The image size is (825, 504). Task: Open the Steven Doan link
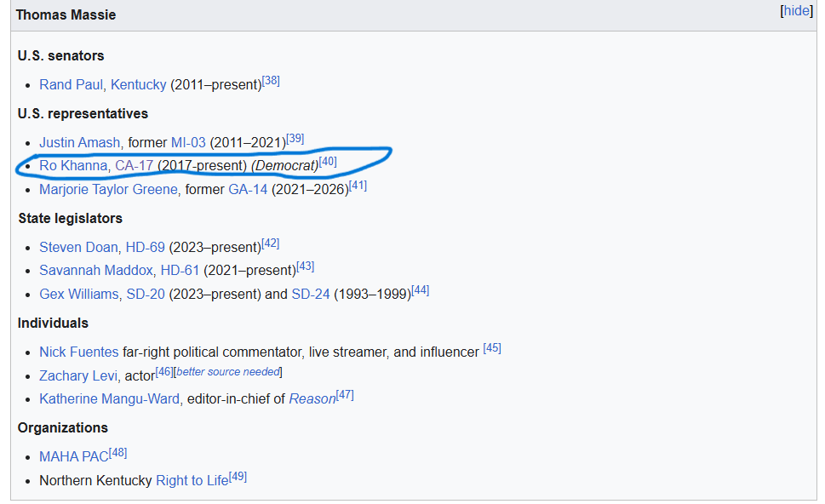(78, 247)
